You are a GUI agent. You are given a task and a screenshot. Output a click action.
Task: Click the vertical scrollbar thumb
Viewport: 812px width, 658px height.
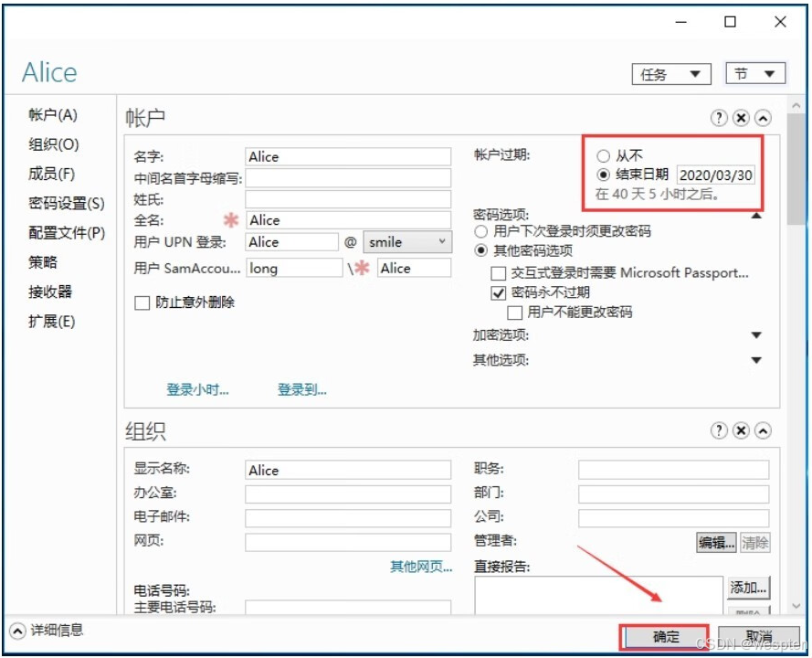796,169
